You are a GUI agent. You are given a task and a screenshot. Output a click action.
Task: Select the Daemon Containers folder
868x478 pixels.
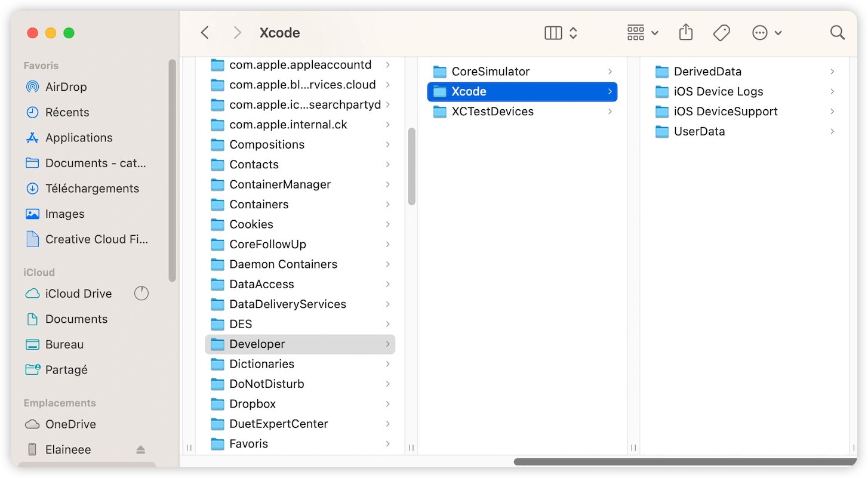(x=300, y=264)
